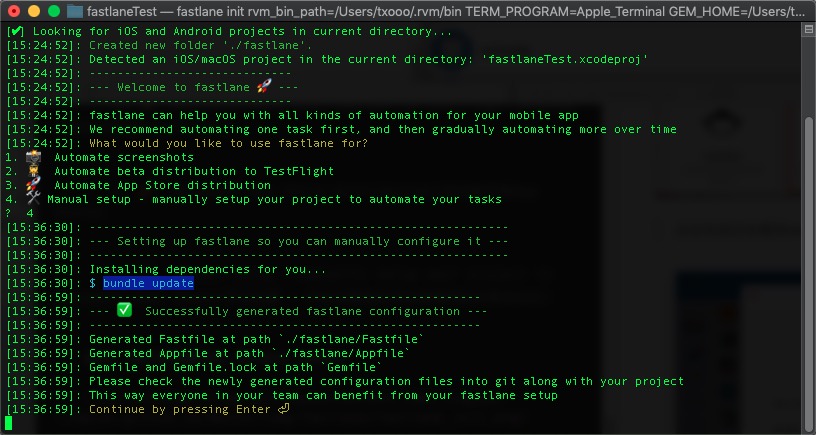The height and width of the screenshot is (435, 816).
Task: Click the green terminal cursor block
Action: point(8,423)
